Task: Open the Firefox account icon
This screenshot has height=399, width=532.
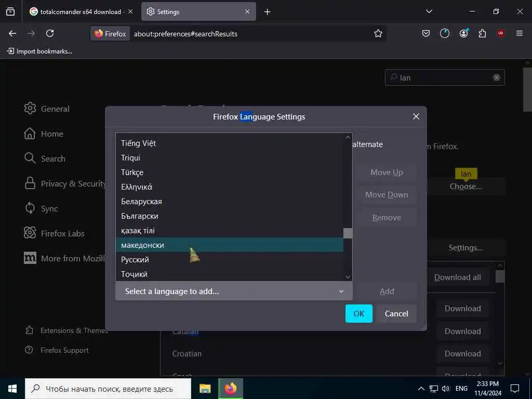Action: pos(463,33)
